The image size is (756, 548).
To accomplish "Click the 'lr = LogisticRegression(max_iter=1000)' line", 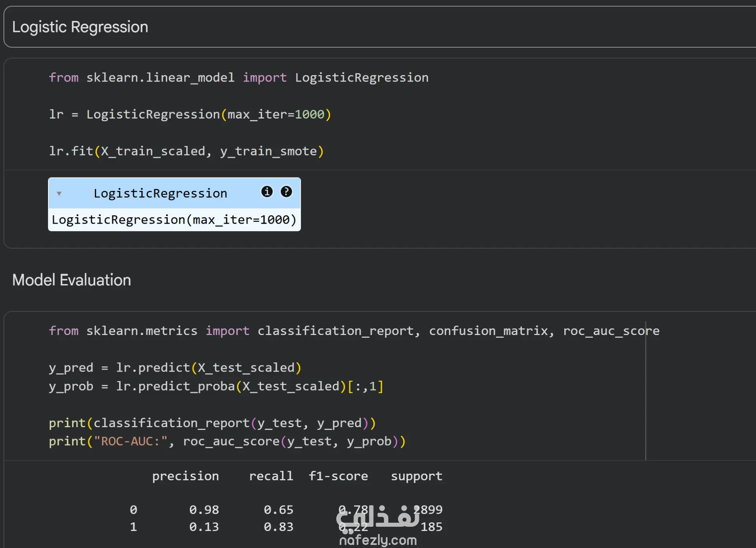I will [x=190, y=114].
